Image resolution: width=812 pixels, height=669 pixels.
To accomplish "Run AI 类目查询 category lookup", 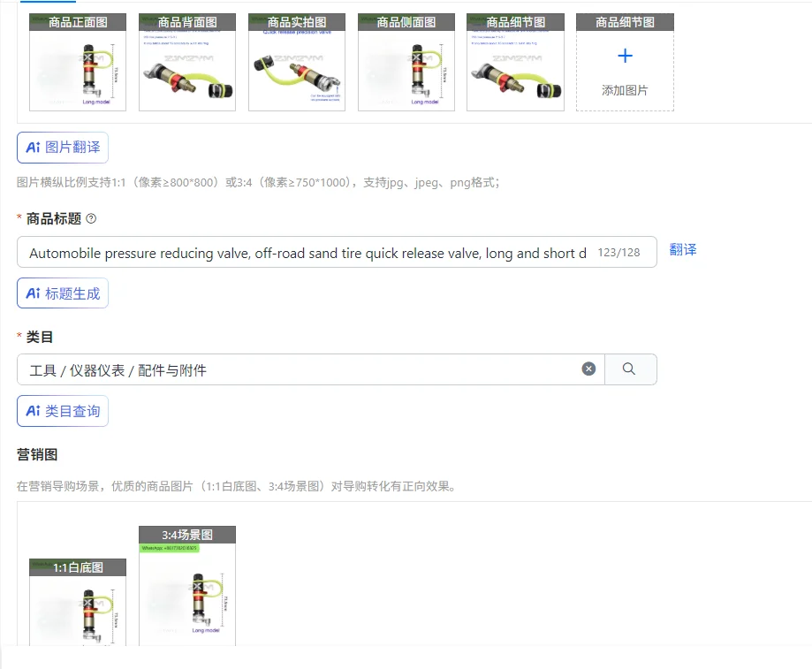I will (63, 411).
